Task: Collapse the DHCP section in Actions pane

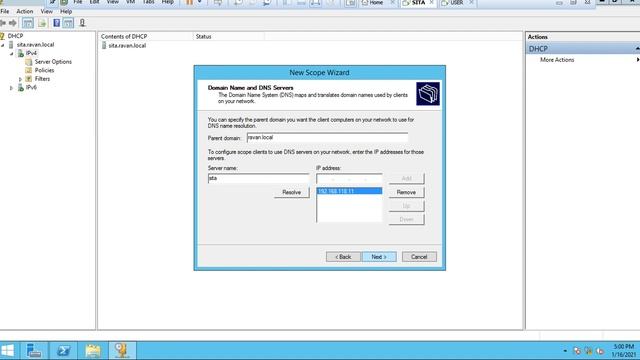Action: 637,49
